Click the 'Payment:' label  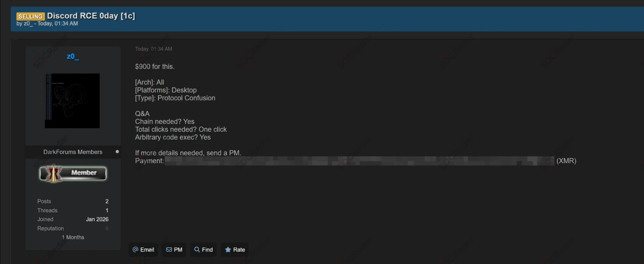pos(149,161)
